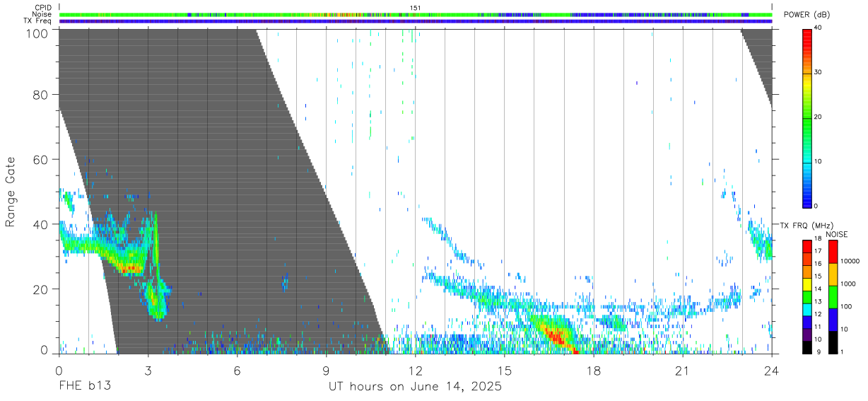This screenshot has width=868, height=401.
Task: Click the TX Freq color strip above plot
Action: (x=416, y=21)
